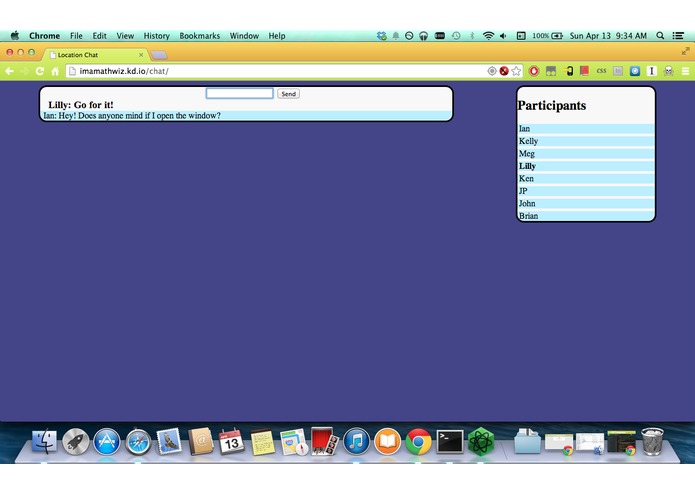Open the File menu
The height and width of the screenshot is (494, 695).
[76, 36]
